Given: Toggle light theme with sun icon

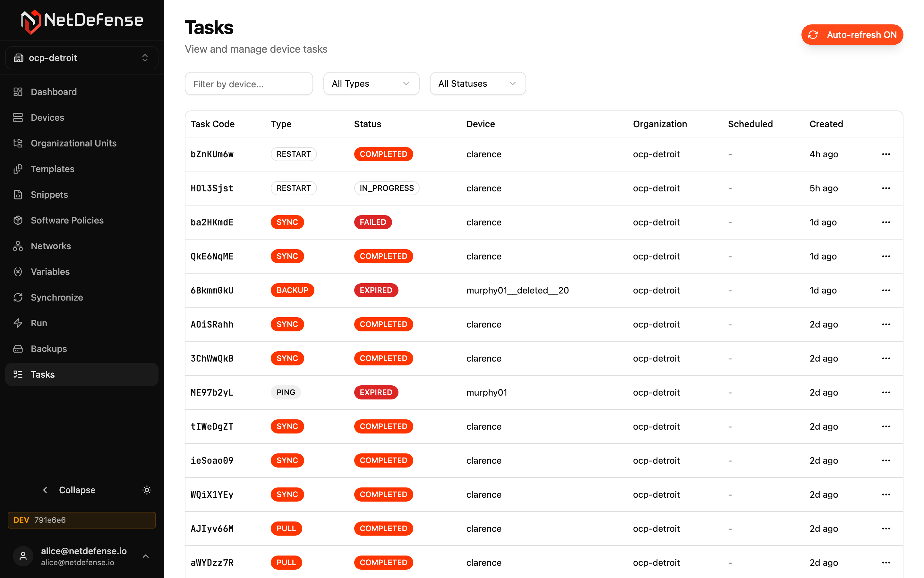Looking at the screenshot, I should click(x=147, y=490).
